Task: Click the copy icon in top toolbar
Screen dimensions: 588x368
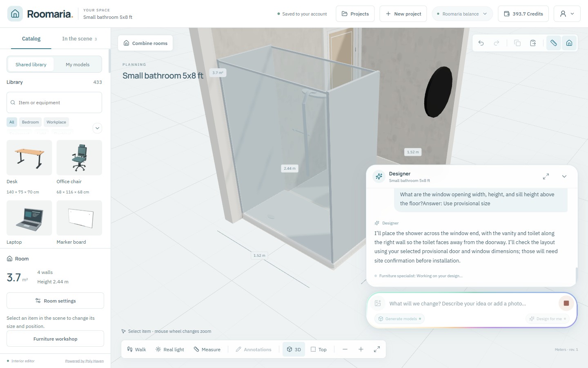Action: click(x=517, y=43)
